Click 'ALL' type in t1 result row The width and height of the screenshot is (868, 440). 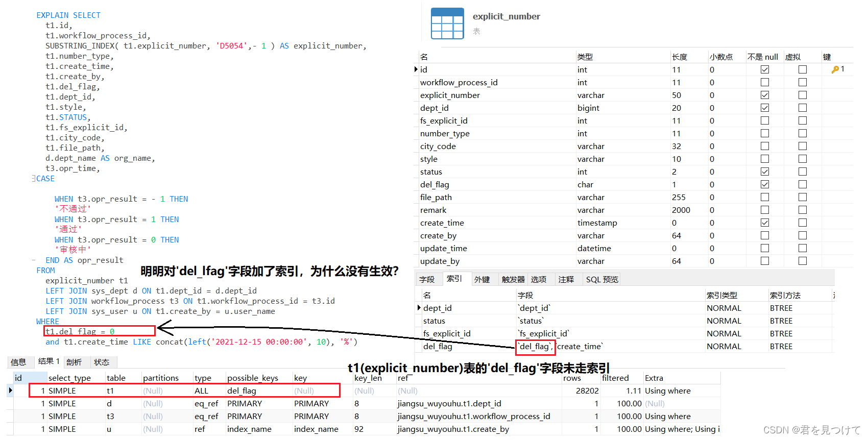pyautogui.click(x=202, y=390)
